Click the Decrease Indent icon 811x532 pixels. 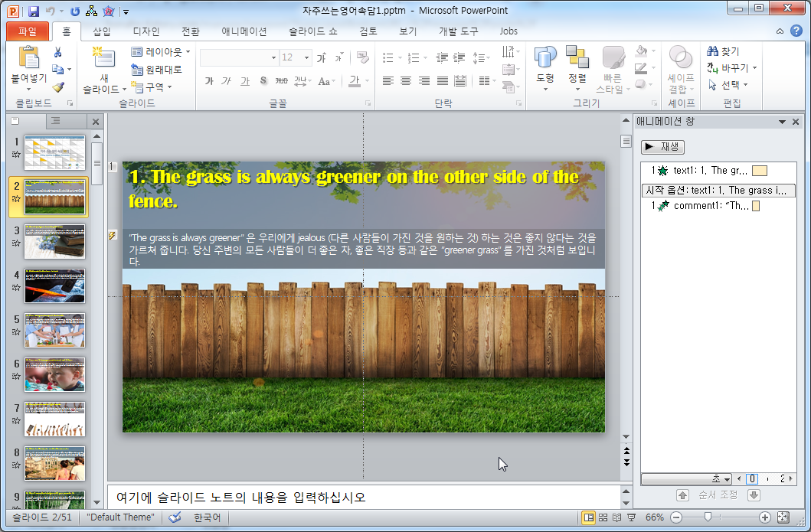click(x=442, y=57)
